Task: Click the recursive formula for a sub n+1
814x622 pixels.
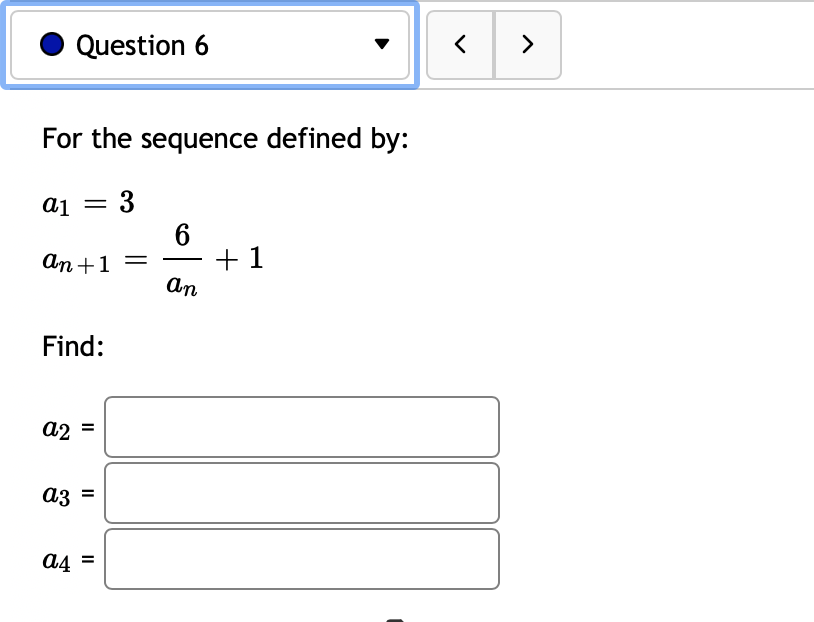Action: (x=150, y=258)
